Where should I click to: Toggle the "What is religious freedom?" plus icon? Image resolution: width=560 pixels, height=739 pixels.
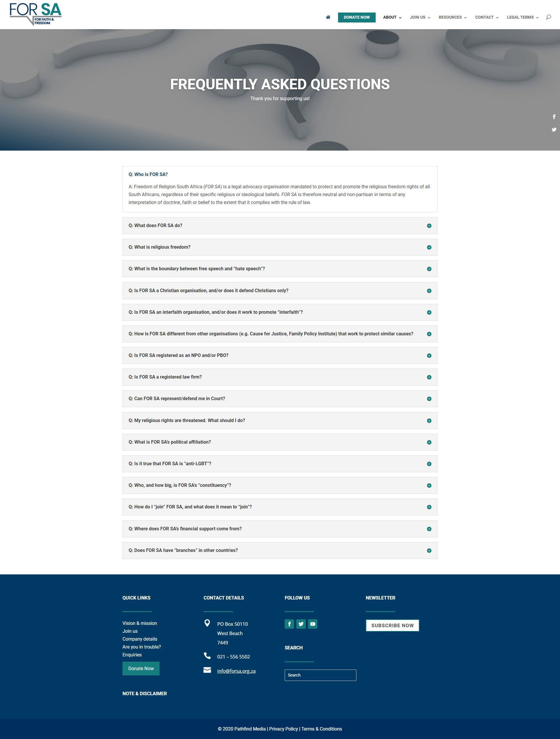(x=429, y=247)
